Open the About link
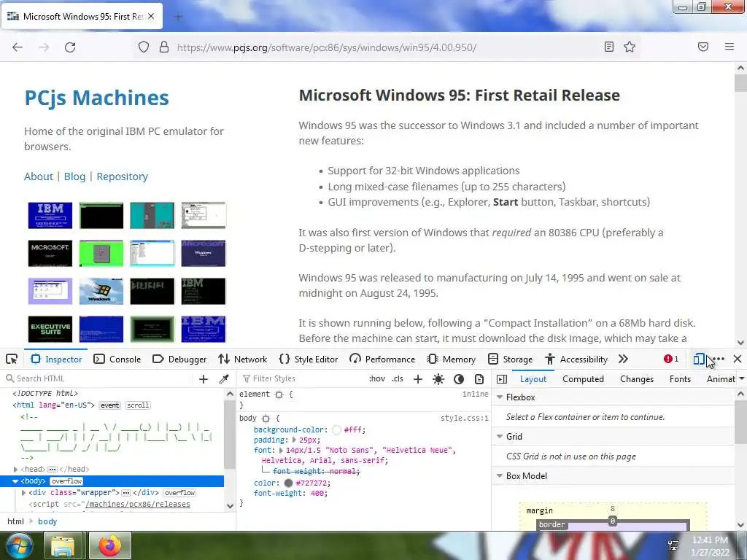The height and width of the screenshot is (560, 747). [39, 176]
